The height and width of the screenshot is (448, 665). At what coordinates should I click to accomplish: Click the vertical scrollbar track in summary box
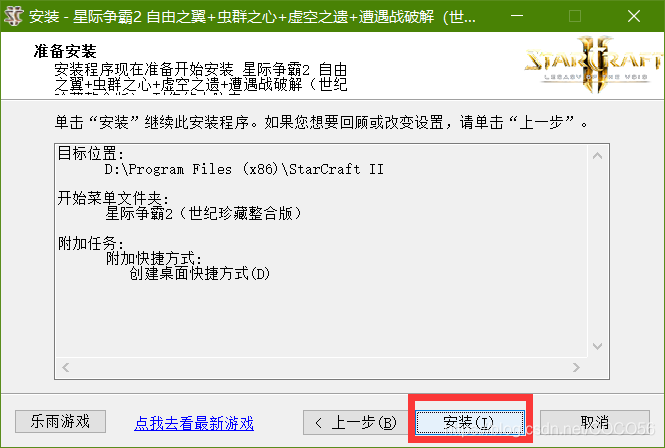point(598,251)
